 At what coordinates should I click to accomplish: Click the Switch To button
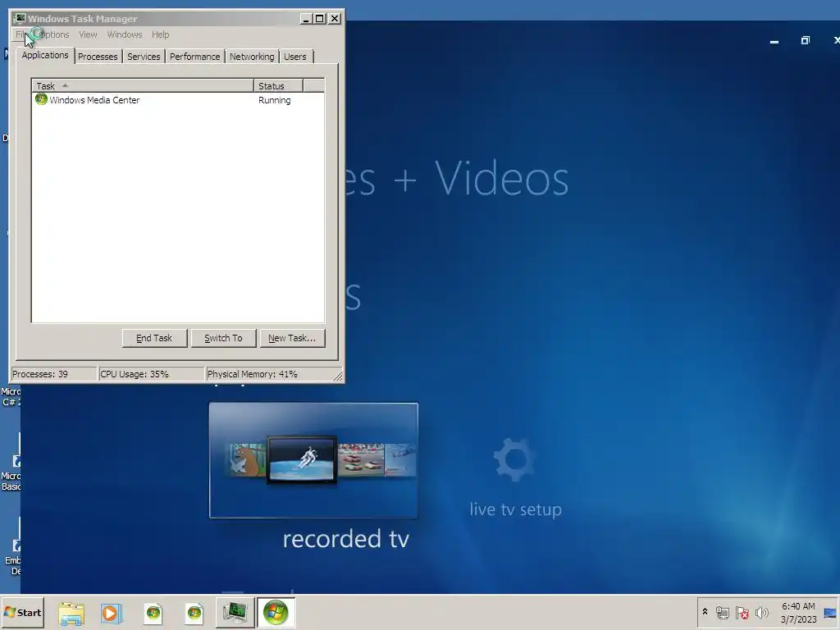pyautogui.click(x=223, y=338)
